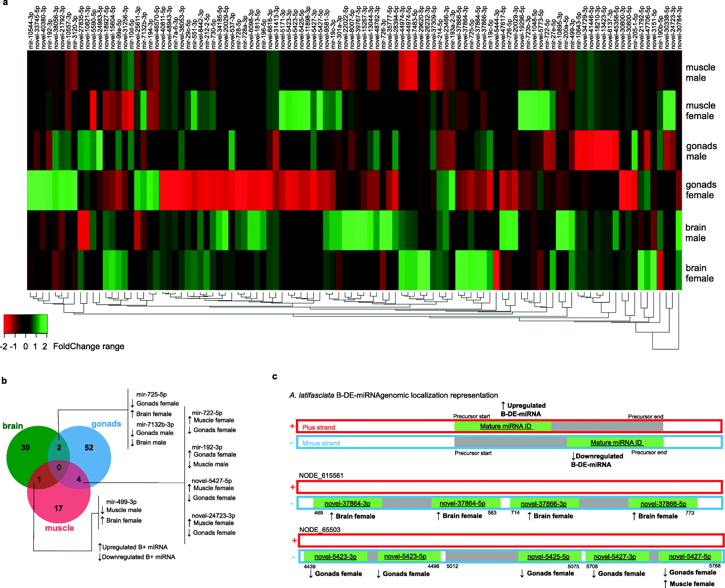The width and height of the screenshot is (725, 588).
Task: Click 'Precursor start' above the plus strand
Action: point(472,416)
